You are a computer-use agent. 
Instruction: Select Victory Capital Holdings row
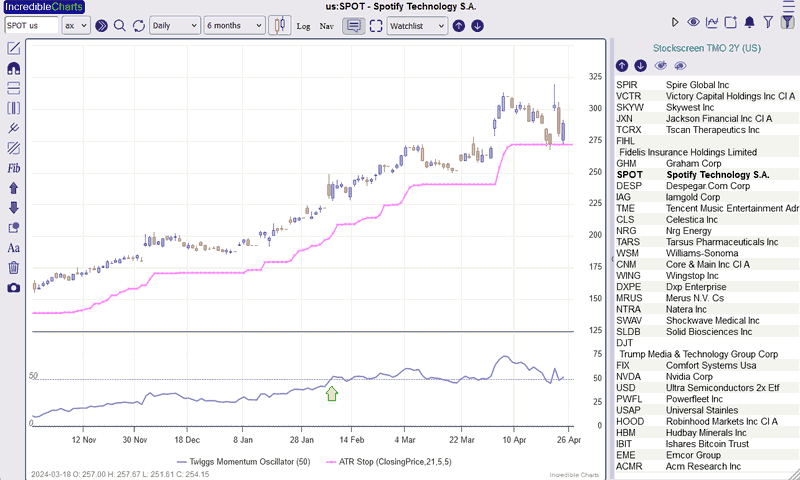pos(707,96)
